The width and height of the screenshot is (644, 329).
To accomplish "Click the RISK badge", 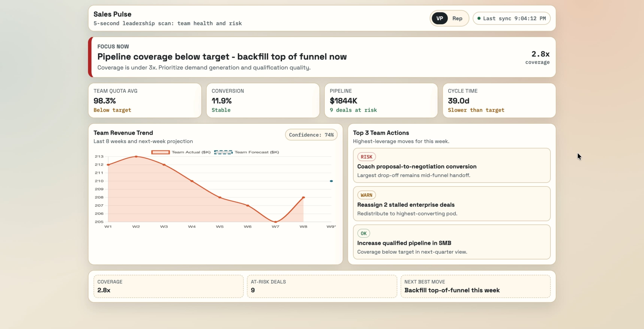I will click(x=366, y=157).
